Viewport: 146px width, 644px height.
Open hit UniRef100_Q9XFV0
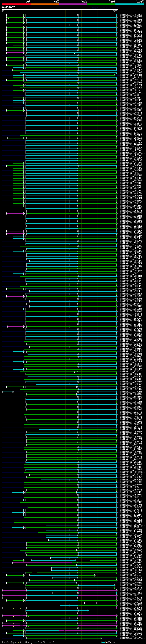point(131,17)
